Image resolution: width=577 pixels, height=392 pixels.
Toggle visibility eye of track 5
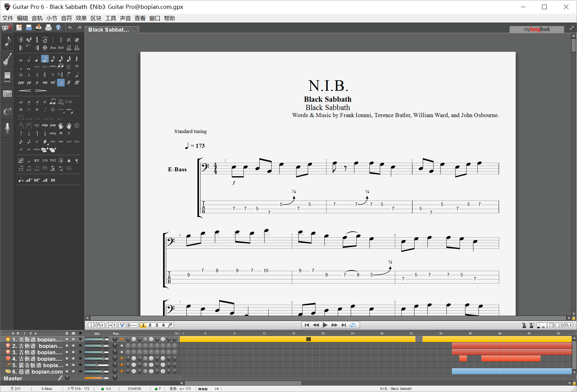[80, 365]
